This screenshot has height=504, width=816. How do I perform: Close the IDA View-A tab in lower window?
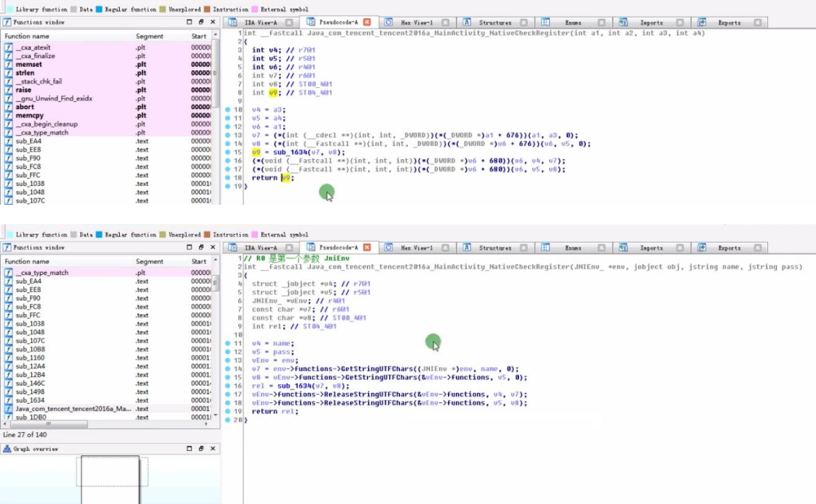click(x=289, y=248)
